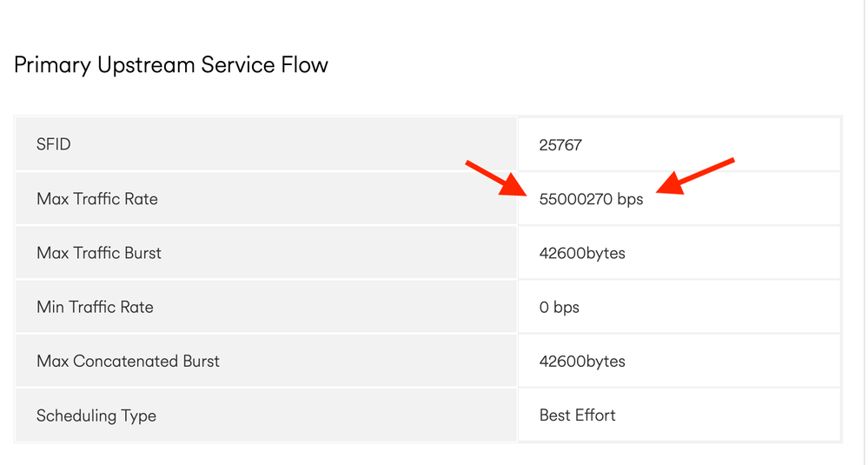Click the 55000270 bps value
Viewport: 868px width, 465px height.
(591, 199)
